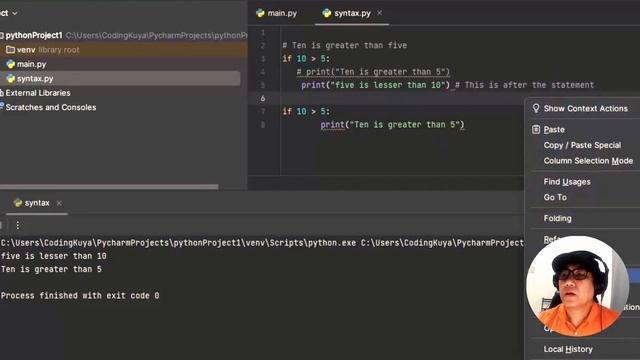This screenshot has height=360, width=640.
Task: Choose Show Context Actions in context menu
Action: coord(585,109)
